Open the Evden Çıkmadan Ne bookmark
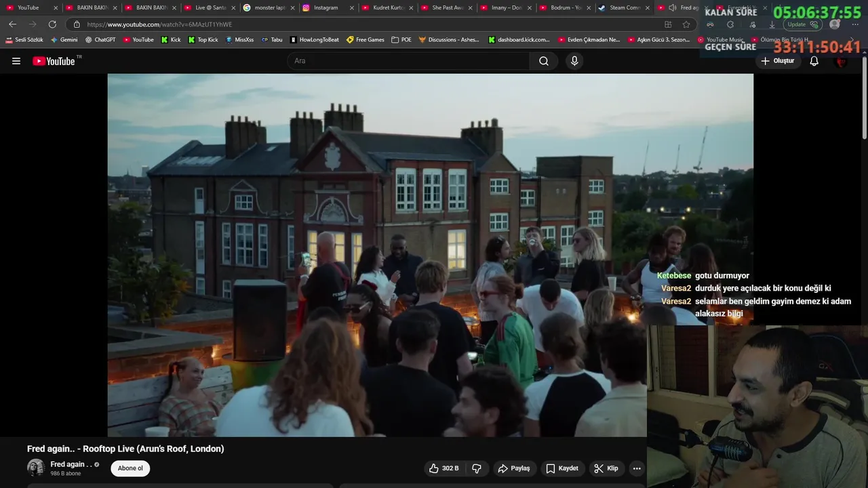The width and height of the screenshot is (868, 488). click(589, 40)
